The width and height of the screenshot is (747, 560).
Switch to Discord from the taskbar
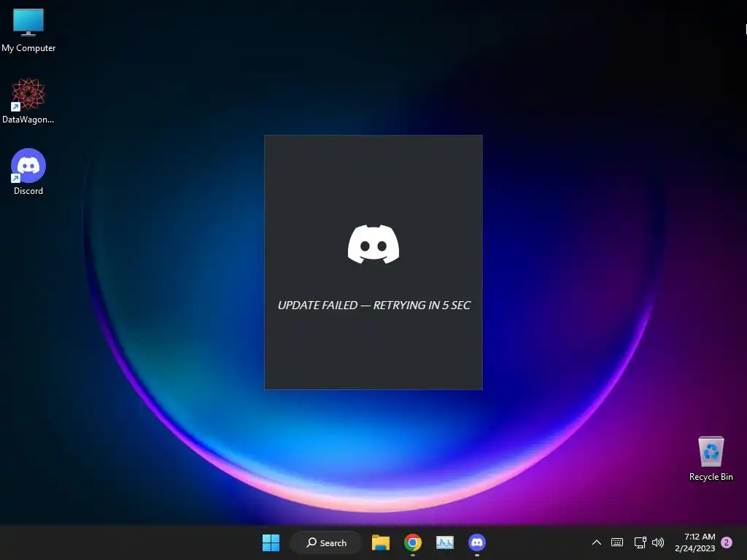coord(477,542)
